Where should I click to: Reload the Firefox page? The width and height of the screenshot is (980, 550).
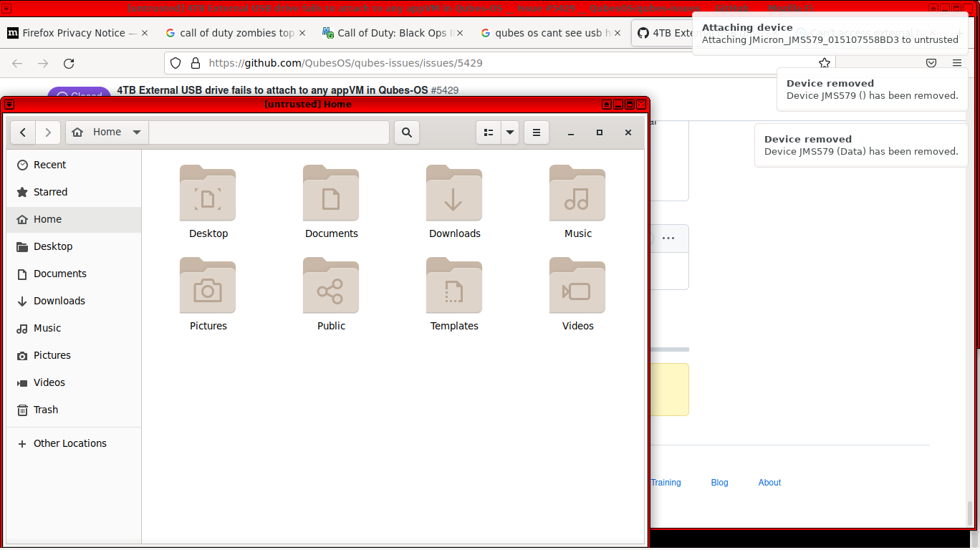(69, 63)
